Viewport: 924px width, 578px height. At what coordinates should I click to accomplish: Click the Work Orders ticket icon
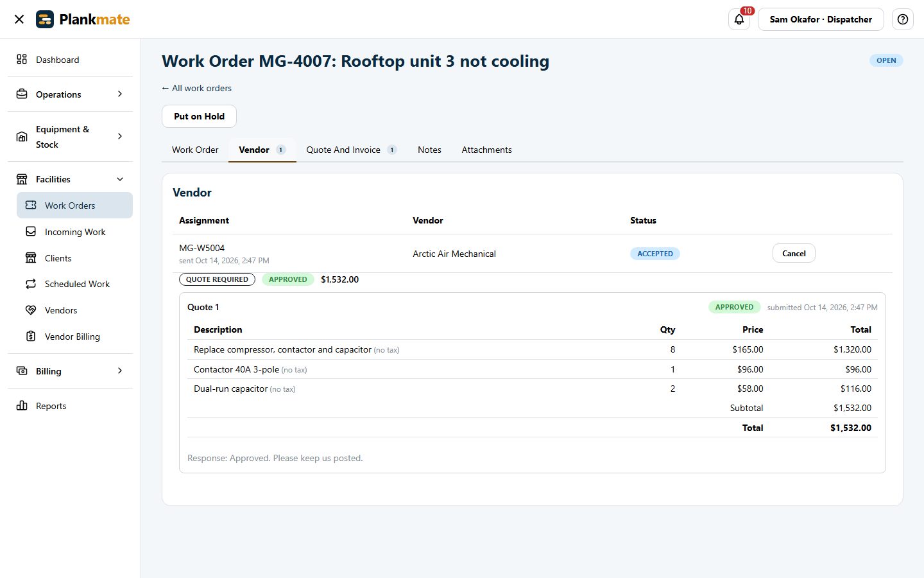coord(31,206)
